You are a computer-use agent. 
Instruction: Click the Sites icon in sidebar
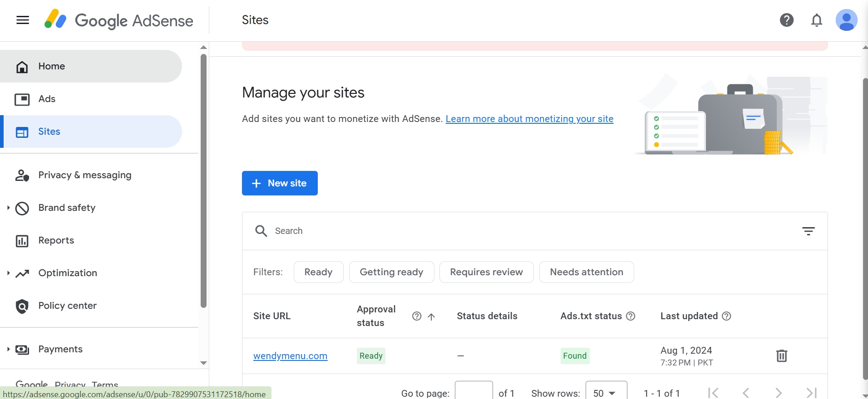22,132
